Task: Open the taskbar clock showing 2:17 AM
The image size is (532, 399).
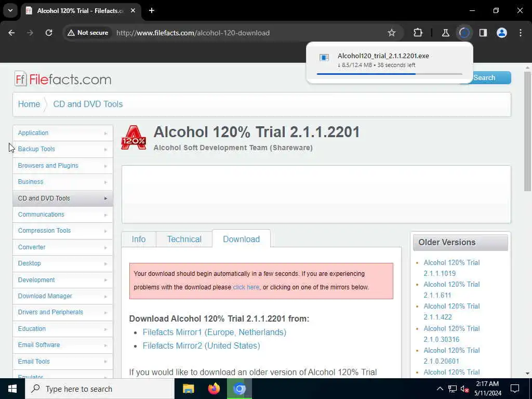Action: (x=487, y=389)
